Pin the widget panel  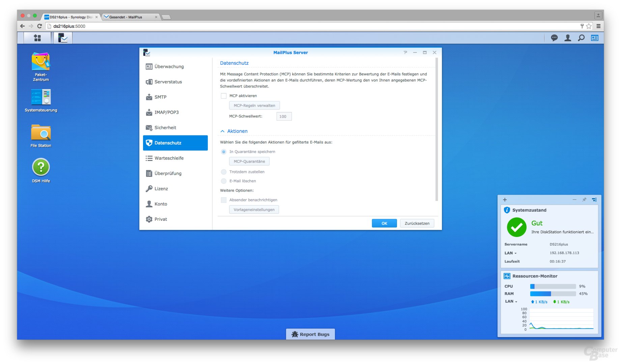[x=584, y=200]
